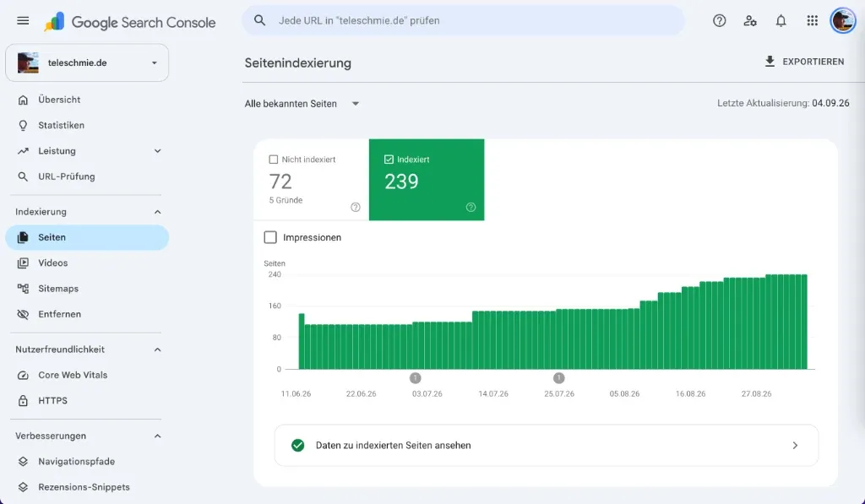Click the Letzte Aktualisierung date 04.09.26
The image size is (865, 504).
(x=830, y=103)
